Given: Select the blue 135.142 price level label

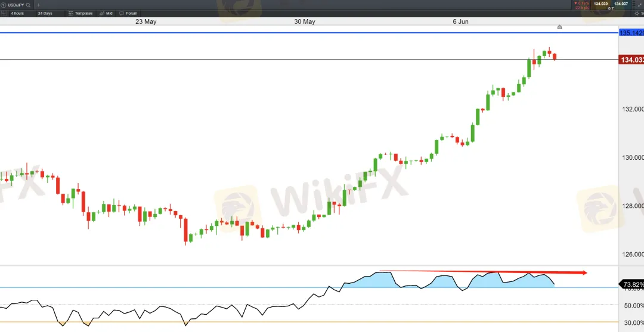Looking at the screenshot, I should tap(631, 32).
